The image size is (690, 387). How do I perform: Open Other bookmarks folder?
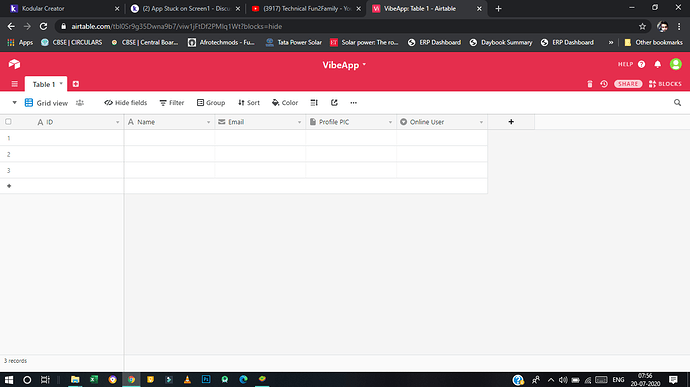pyautogui.click(x=653, y=42)
